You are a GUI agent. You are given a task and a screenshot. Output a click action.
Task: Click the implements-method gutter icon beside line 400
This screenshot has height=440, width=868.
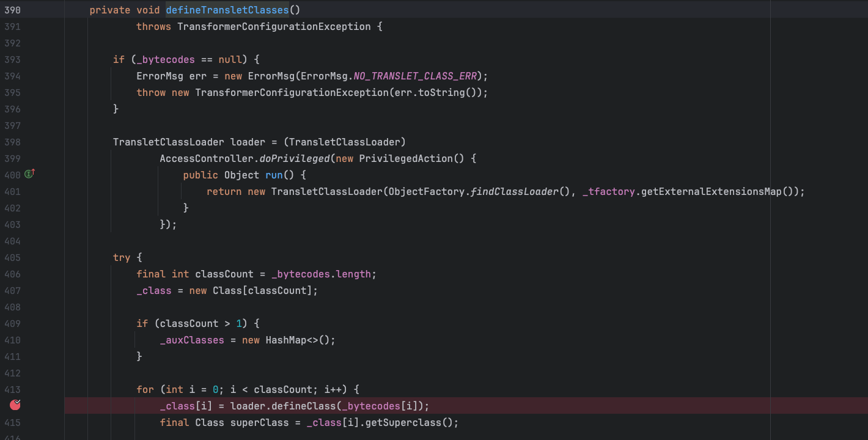click(x=29, y=174)
